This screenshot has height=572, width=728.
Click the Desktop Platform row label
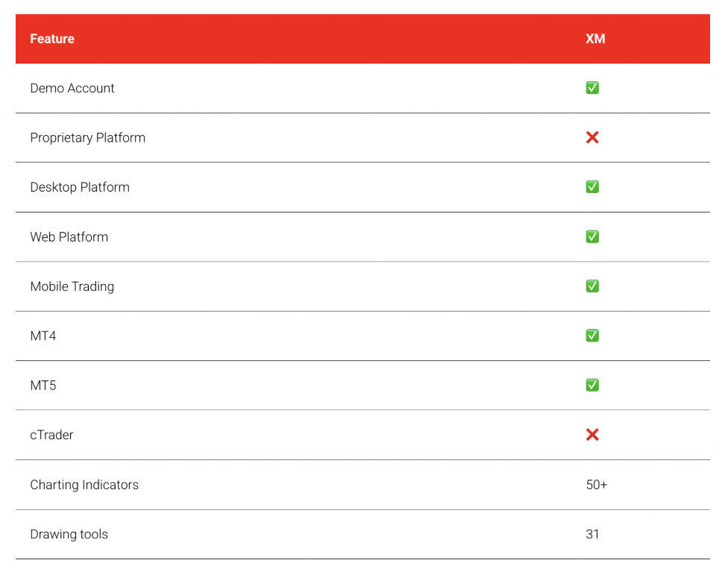tap(80, 187)
